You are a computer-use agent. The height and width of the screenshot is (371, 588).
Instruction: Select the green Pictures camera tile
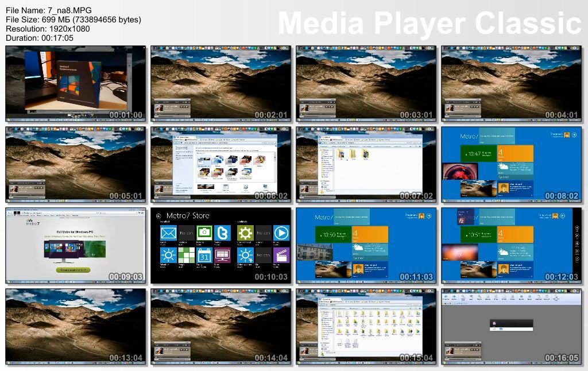point(204,233)
